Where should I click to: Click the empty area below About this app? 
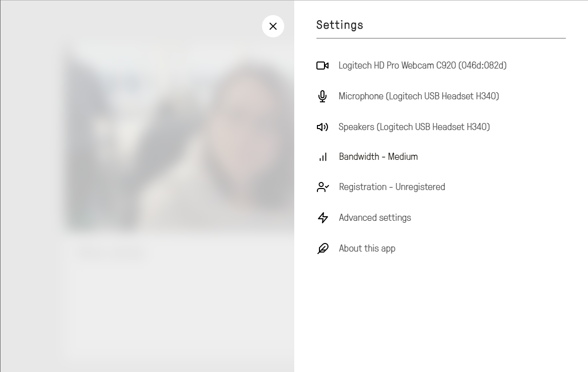(x=441, y=313)
